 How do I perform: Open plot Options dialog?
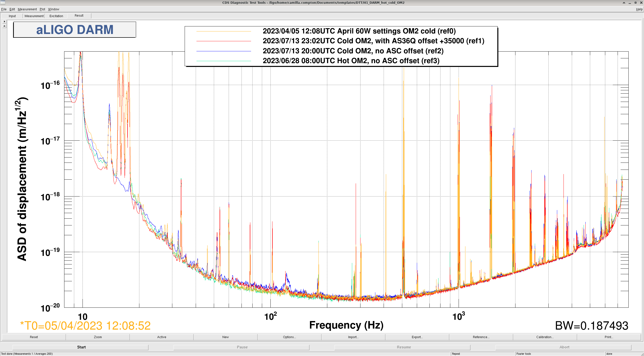tap(289, 337)
